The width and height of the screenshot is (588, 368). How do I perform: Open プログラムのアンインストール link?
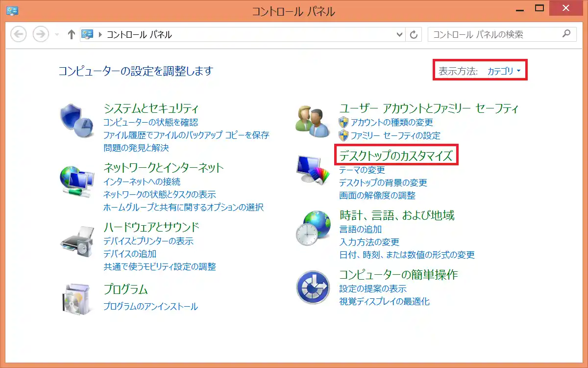pos(150,306)
